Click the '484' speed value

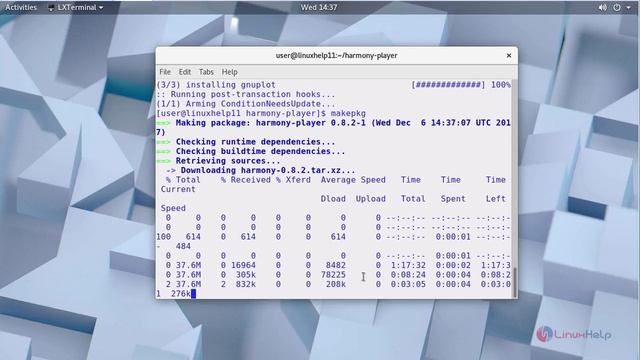click(x=183, y=246)
